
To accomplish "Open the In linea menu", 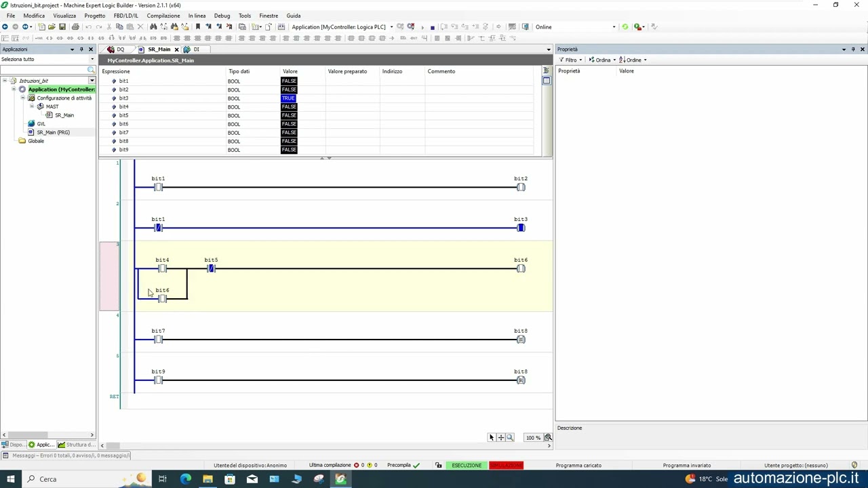I will 197,16.
